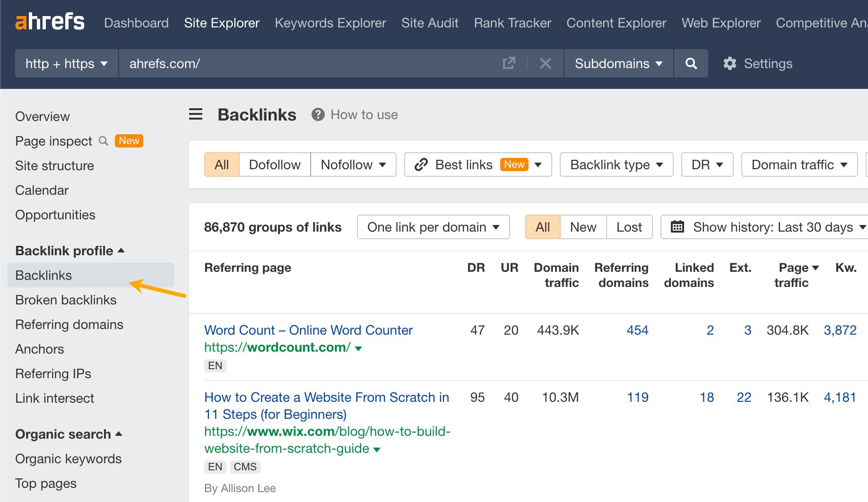Click the Word Count referring page title

tap(308, 330)
